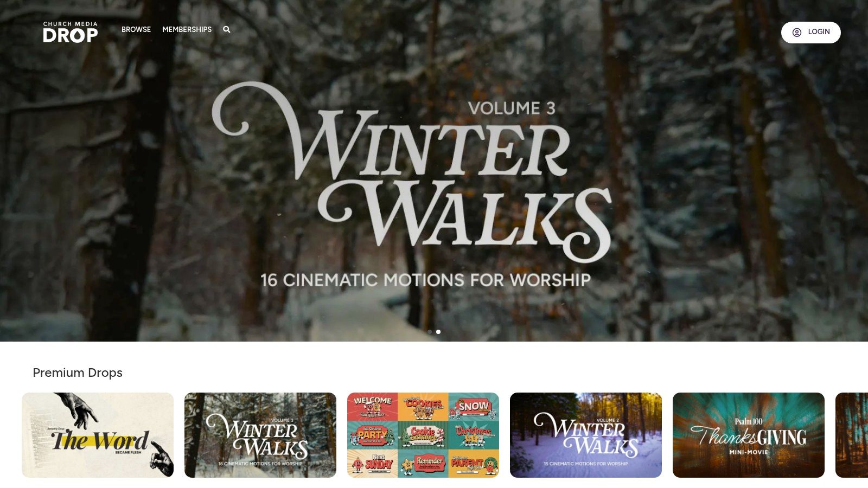Click the Volume 3 text on banner

click(x=512, y=108)
